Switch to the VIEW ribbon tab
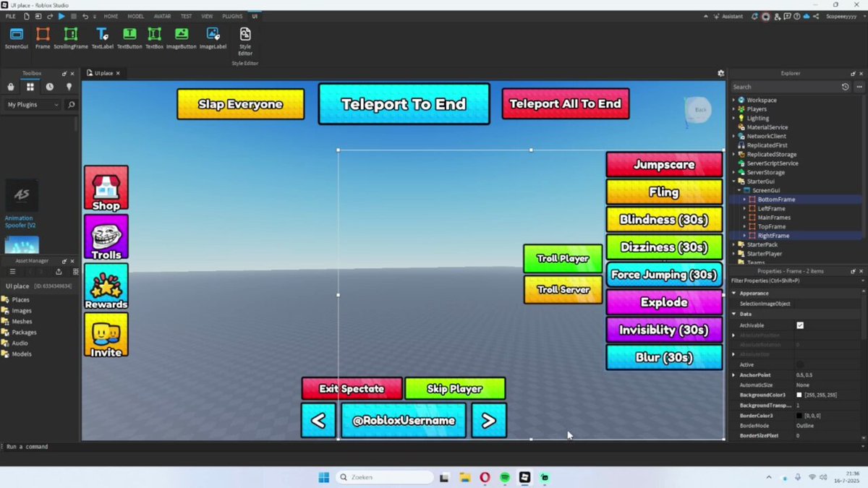Image resolution: width=868 pixels, height=488 pixels. pos(207,16)
